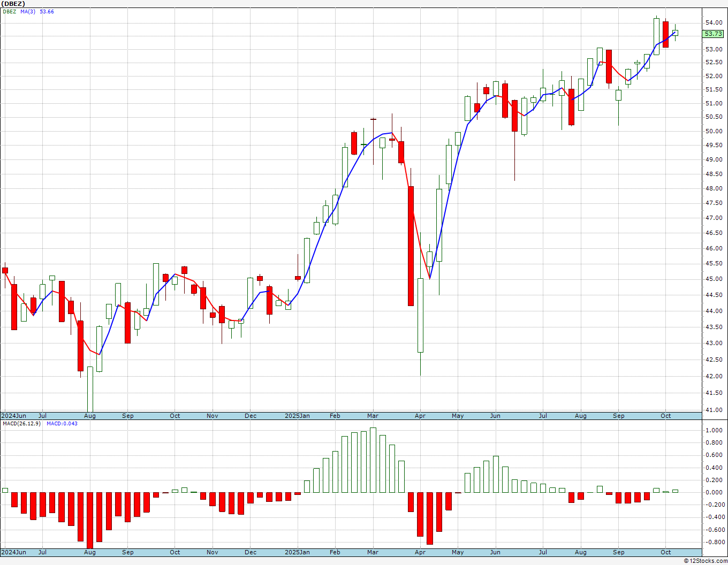Select the DBEZ legend label

click(x=10, y=12)
